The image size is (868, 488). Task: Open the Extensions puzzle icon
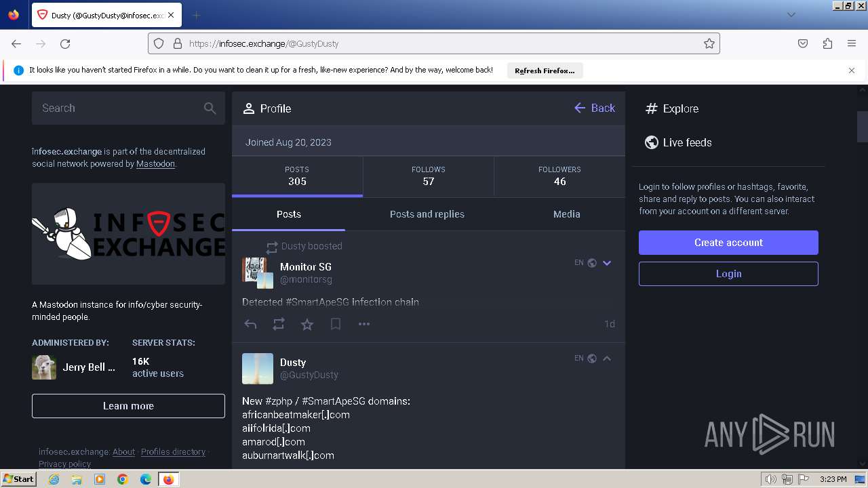pyautogui.click(x=827, y=43)
